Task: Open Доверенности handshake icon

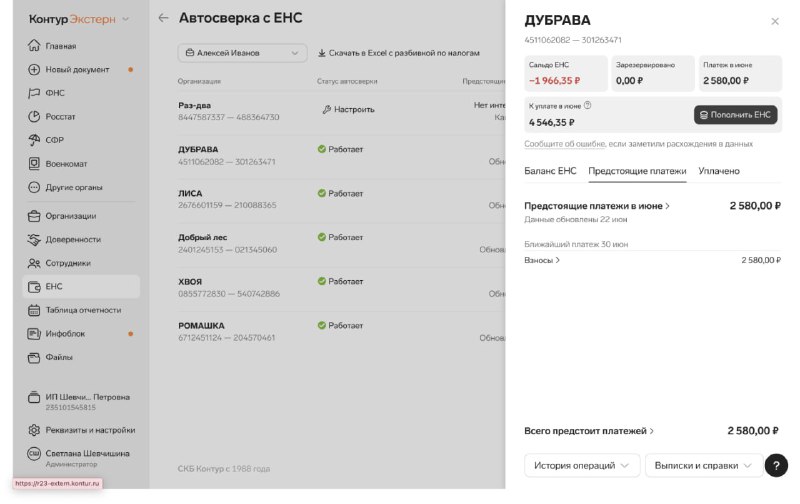Action: click(x=34, y=239)
